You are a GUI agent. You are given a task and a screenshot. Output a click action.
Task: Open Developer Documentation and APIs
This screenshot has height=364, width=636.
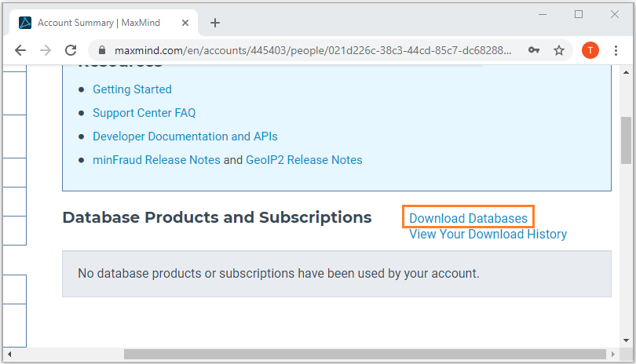coord(185,136)
